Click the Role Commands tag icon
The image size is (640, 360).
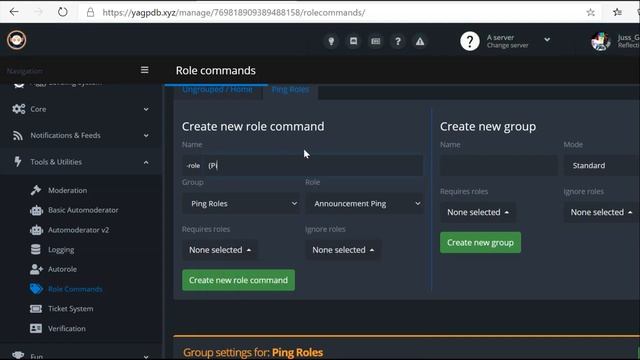coord(36,289)
